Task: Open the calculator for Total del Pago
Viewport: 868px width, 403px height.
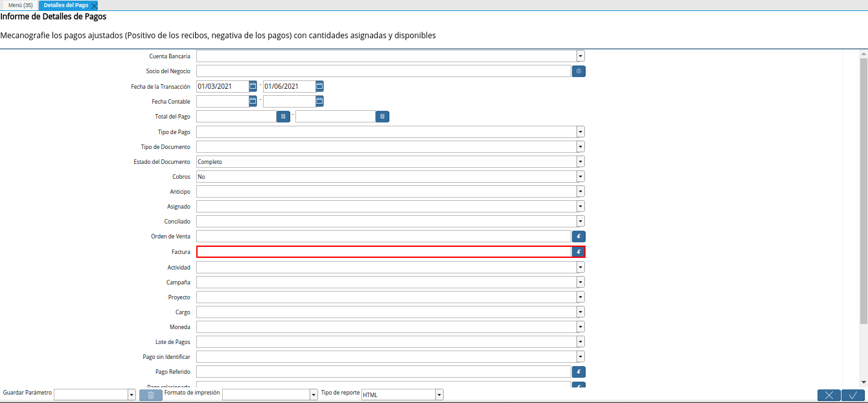Action: coord(283,116)
